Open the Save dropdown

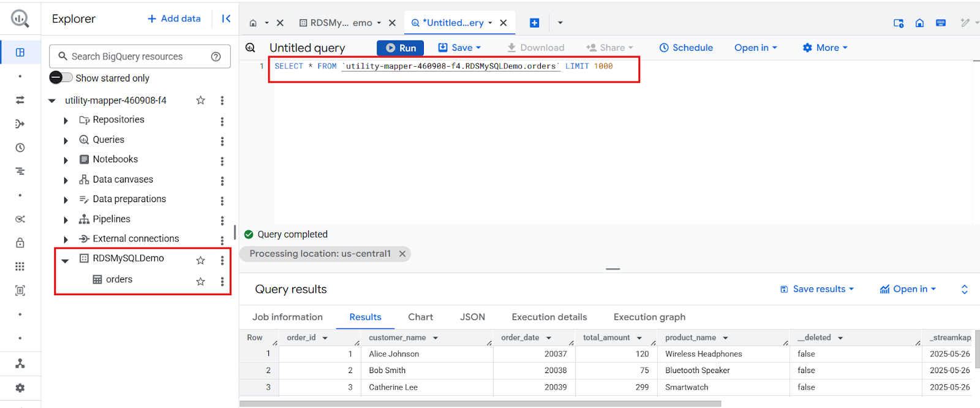click(x=459, y=48)
